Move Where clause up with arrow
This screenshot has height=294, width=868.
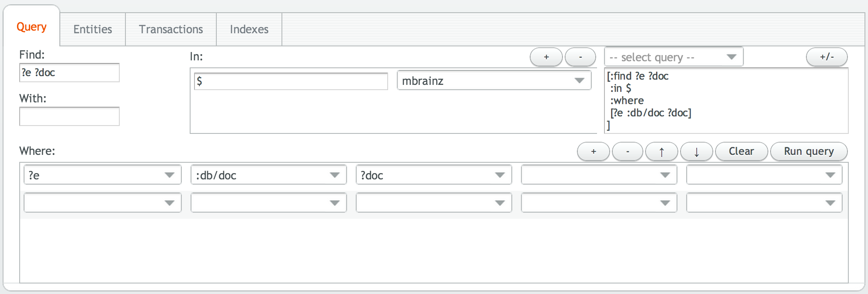click(662, 151)
